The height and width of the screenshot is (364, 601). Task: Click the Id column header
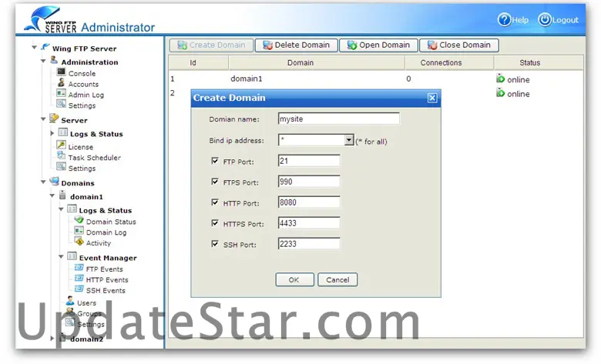tap(199, 62)
